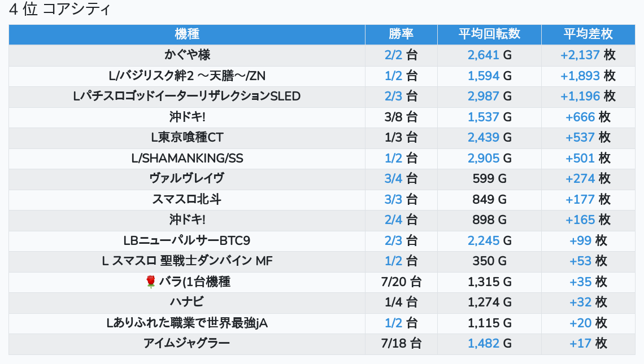Open the 1,537 G average spins link
Screen dimensions: 644x364
tap(484, 117)
